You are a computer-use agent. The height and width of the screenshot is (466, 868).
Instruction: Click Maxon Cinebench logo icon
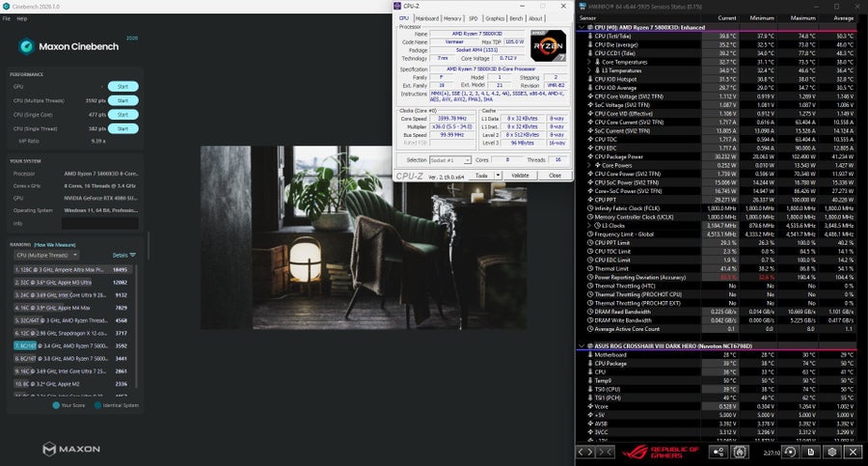26,46
